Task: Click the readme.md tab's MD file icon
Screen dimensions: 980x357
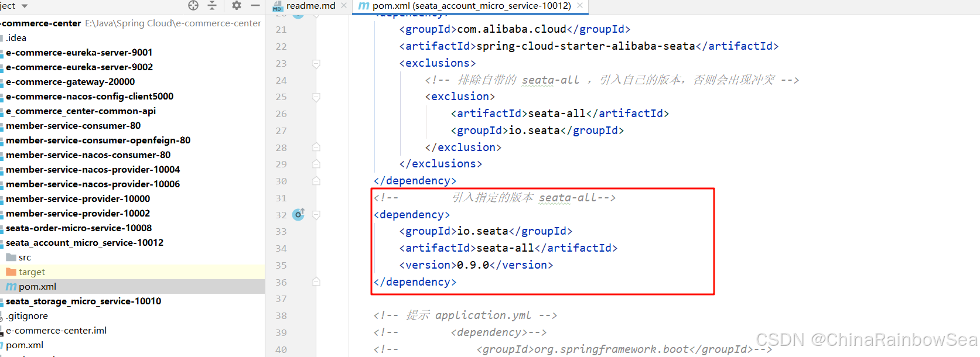Action: click(278, 6)
